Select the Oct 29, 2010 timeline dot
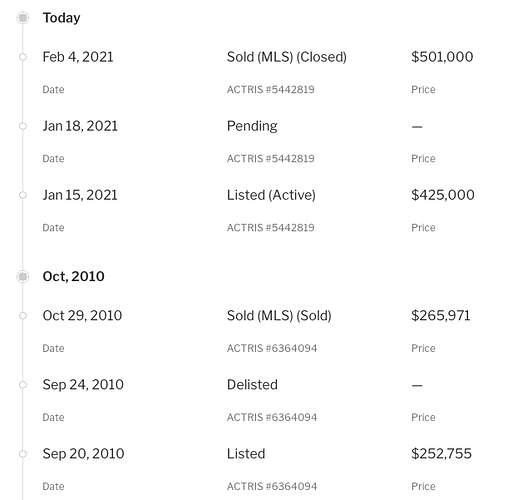This screenshot has width=518, height=500. point(23,316)
